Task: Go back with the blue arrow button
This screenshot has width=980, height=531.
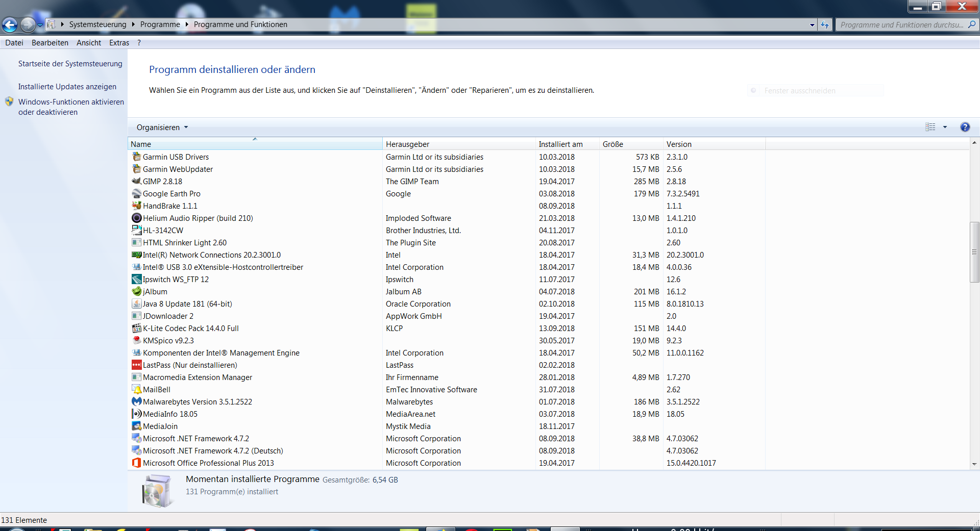Action: pos(10,24)
